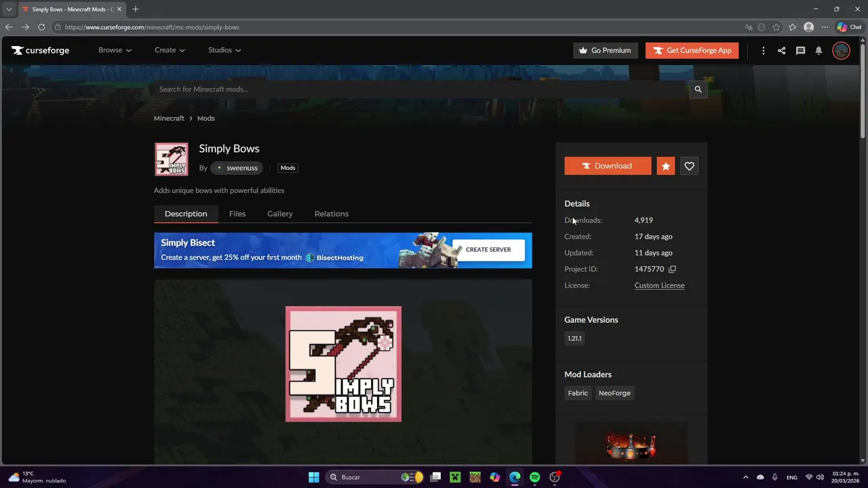Open the browser settings and more menu
The height and width of the screenshot is (488, 868).
click(x=825, y=27)
